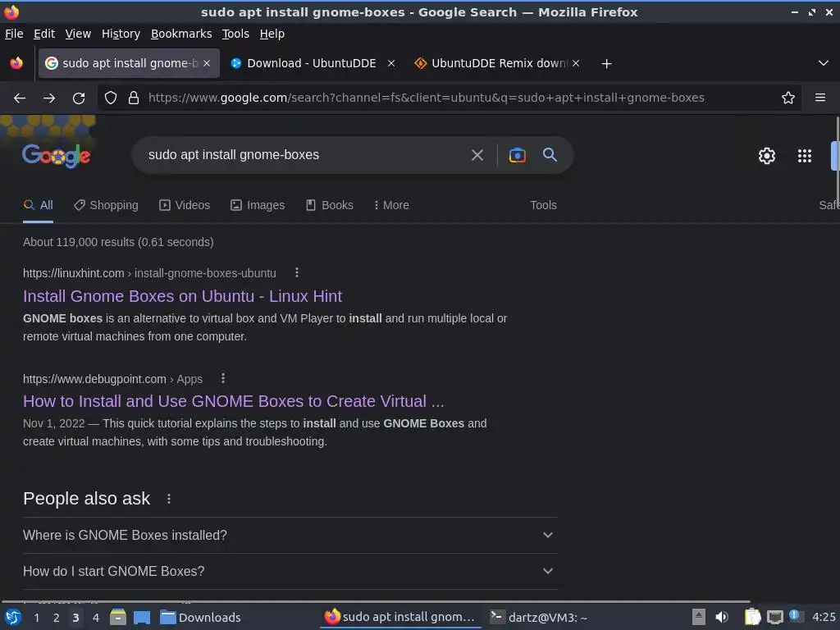Close the Download - UbuntuDDE tab
This screenshot has width=840, height=630.
391,63
